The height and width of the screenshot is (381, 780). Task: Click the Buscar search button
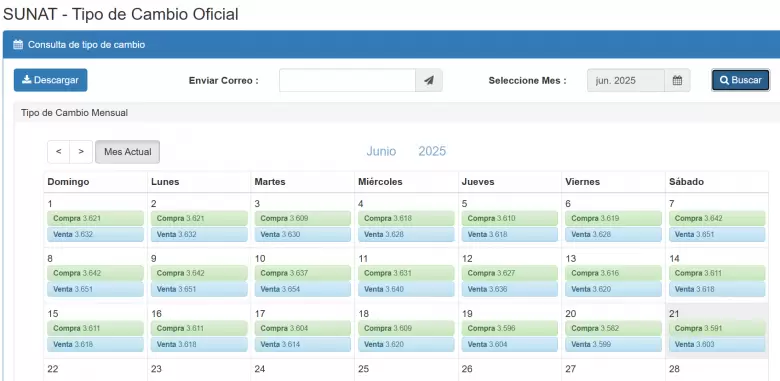741,80
